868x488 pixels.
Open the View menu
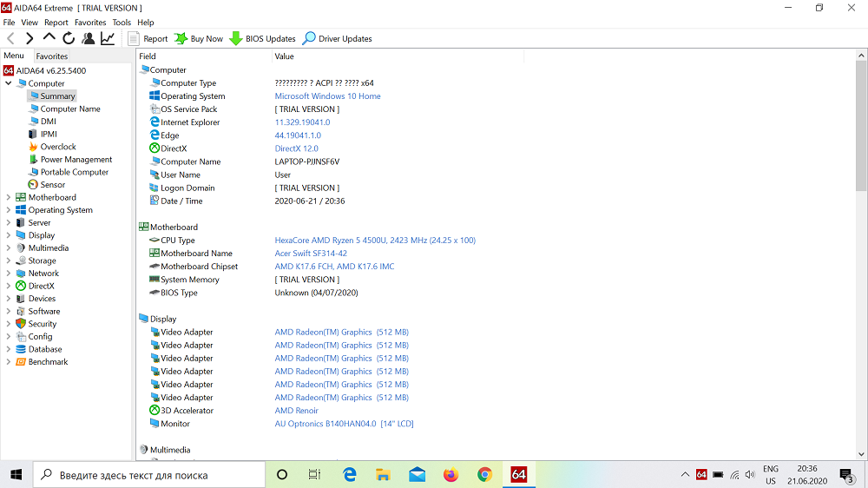coord(30,23)
